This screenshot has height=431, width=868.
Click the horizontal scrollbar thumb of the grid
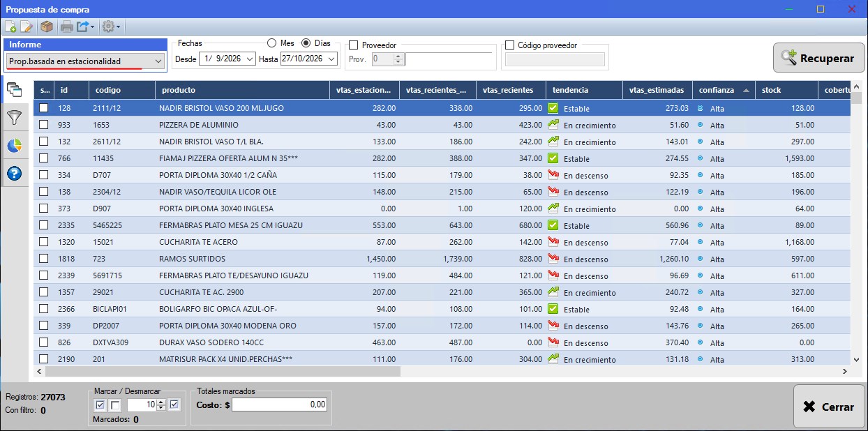pos(223,372)
